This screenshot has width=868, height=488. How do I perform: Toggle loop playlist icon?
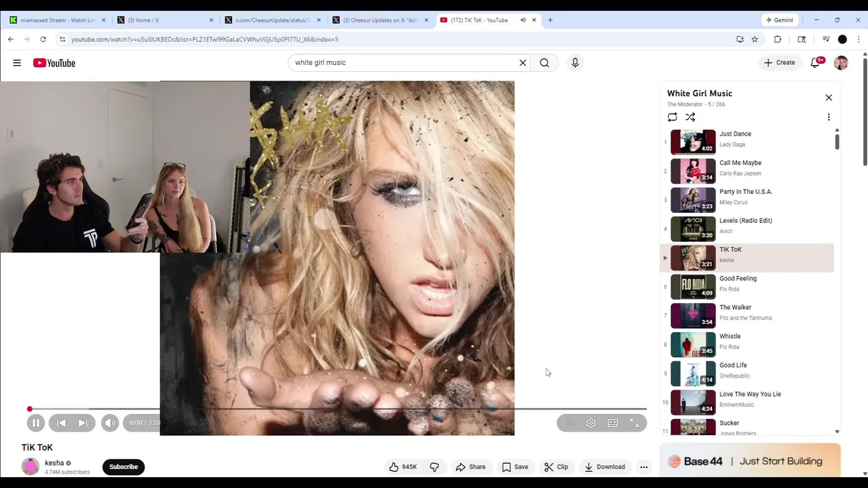tap(673, 117)
